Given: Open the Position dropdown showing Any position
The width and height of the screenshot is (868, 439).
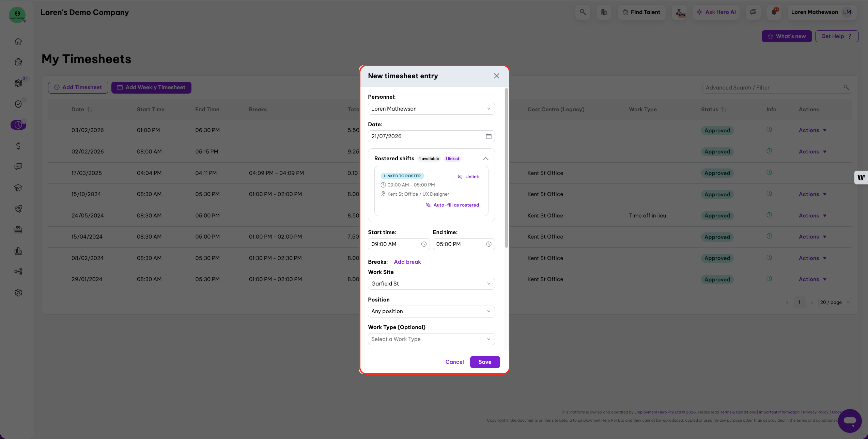Looking at the screenshot, I should [x=431, y=311].
